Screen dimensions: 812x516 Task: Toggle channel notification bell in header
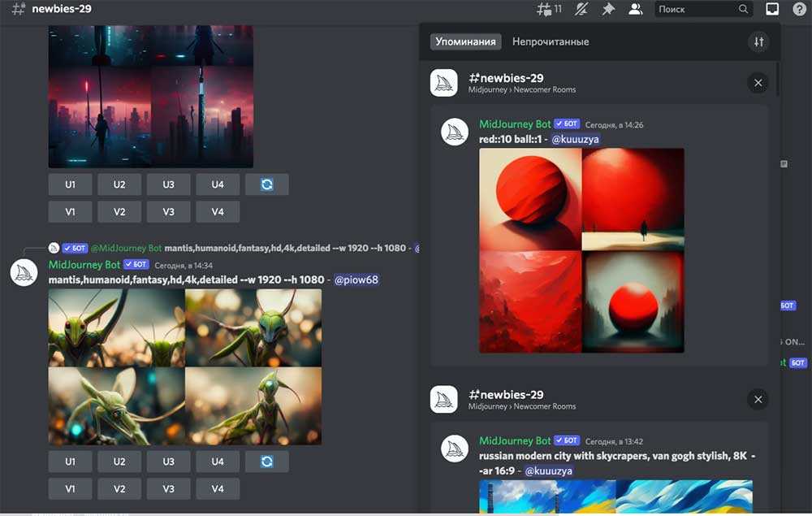(x=581, y=9)
